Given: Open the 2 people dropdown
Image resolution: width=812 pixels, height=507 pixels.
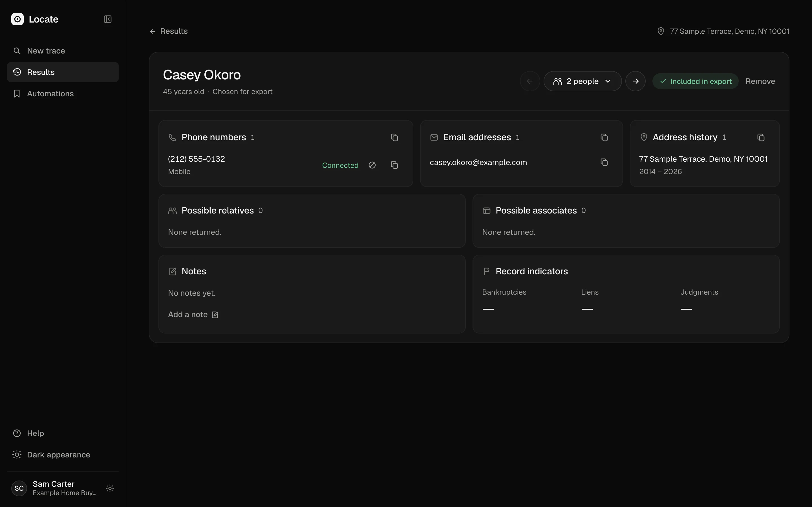Looking at the screenshot, I should [582, 81].
